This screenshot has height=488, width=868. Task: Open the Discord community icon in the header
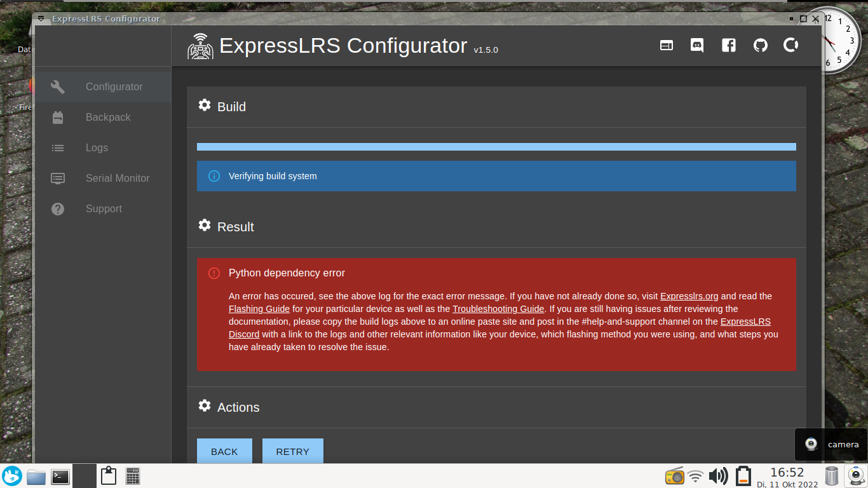(x=696, y=45)
